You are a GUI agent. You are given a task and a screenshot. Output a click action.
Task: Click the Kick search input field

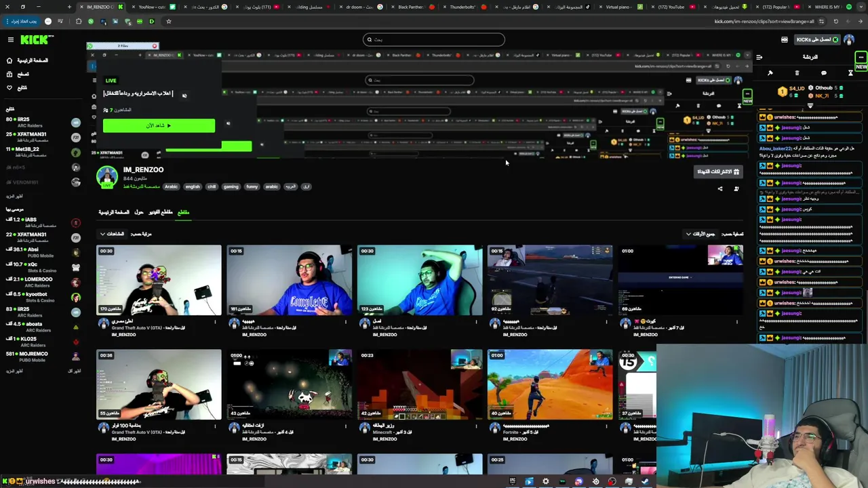click(x=434, y=39)
